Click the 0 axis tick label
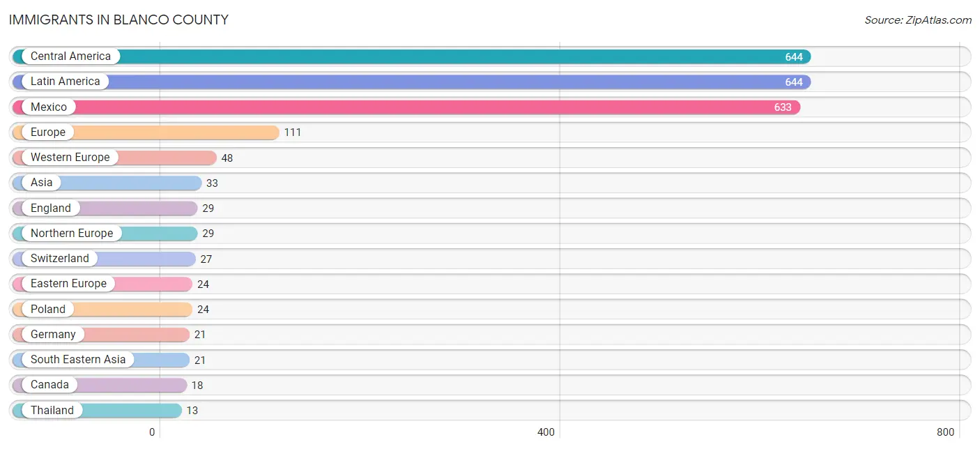980x449 pixels. [152, 432]
